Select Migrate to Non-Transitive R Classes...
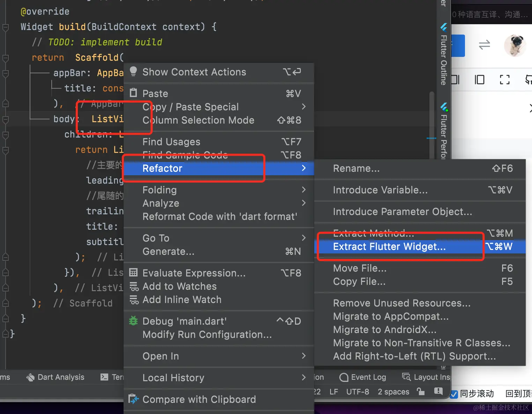532x414 pixels. pos(420,343)
